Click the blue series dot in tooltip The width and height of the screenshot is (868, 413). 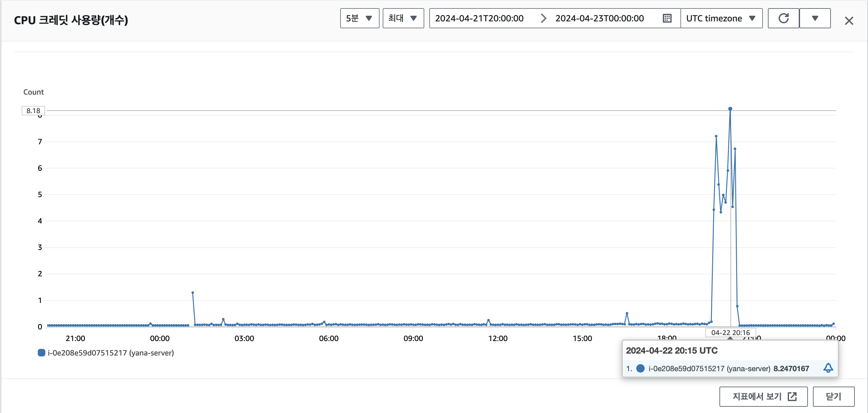(640, 368)
